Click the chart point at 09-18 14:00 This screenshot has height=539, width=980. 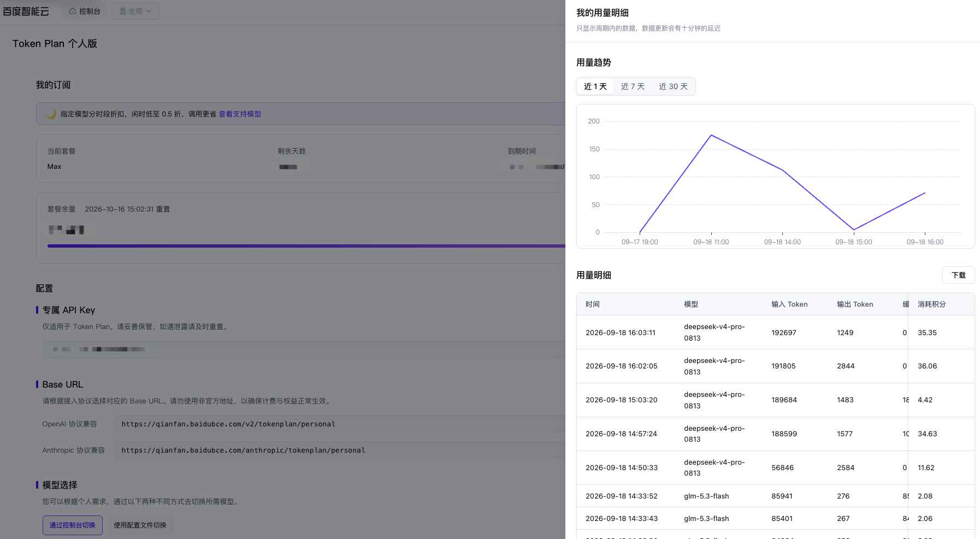point(783,170)
